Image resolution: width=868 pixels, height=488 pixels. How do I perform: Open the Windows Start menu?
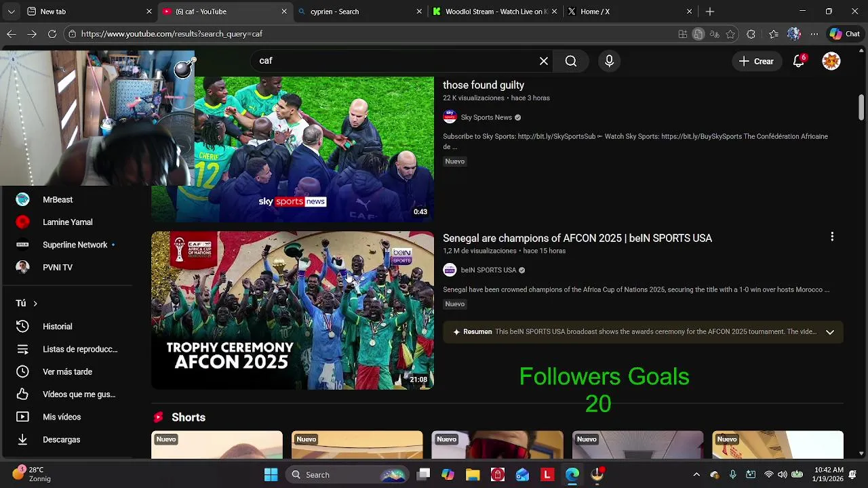click(271, 474)
